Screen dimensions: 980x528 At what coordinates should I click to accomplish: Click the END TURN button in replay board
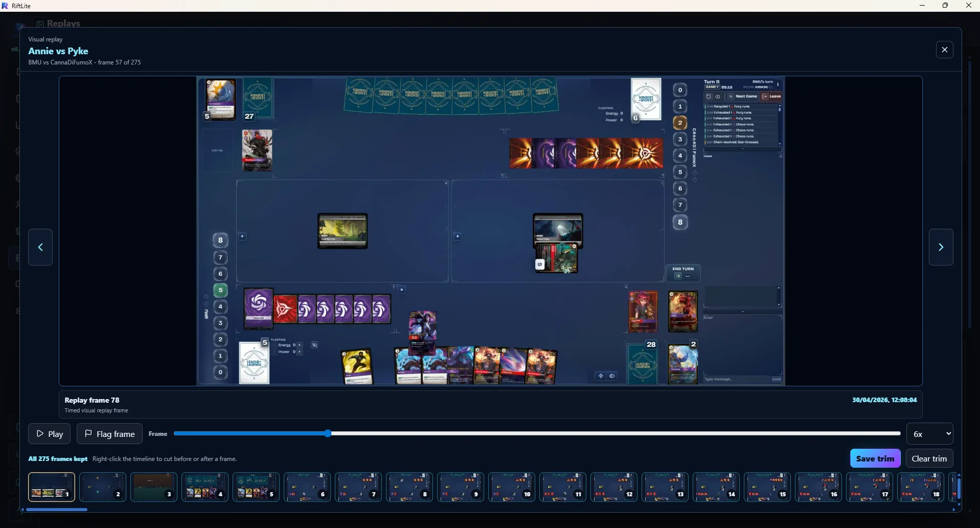click(x=683, y=273)
